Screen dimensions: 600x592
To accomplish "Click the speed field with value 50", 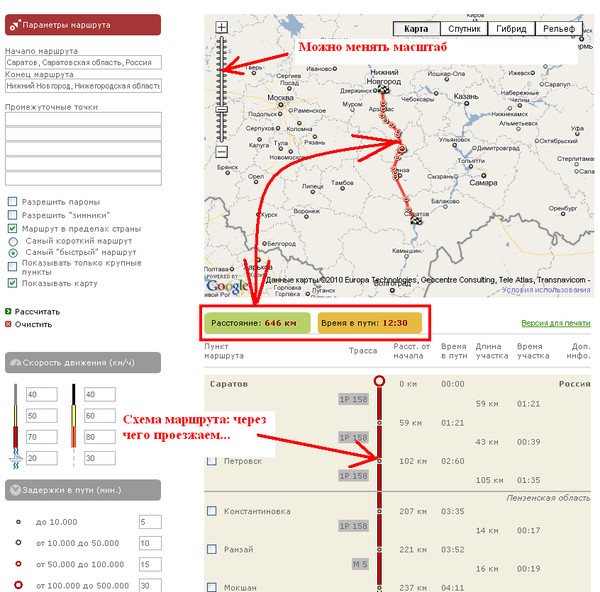I will coord(42,416).
